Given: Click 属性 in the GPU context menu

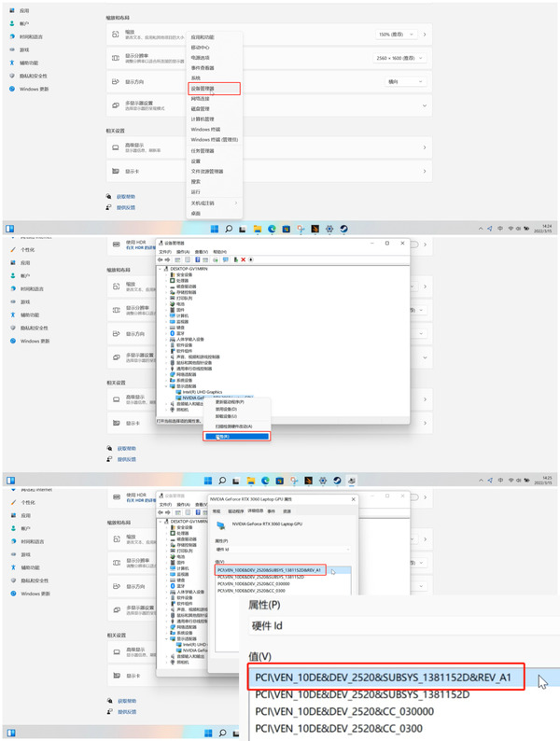Looking at the screenshot, I should 222,436.
